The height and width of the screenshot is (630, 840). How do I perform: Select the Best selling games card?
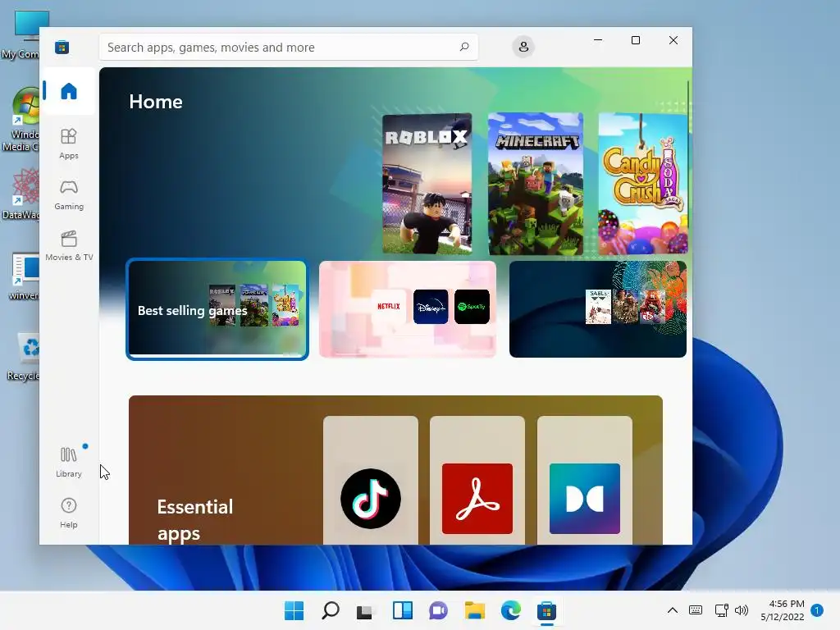point(217,309)
